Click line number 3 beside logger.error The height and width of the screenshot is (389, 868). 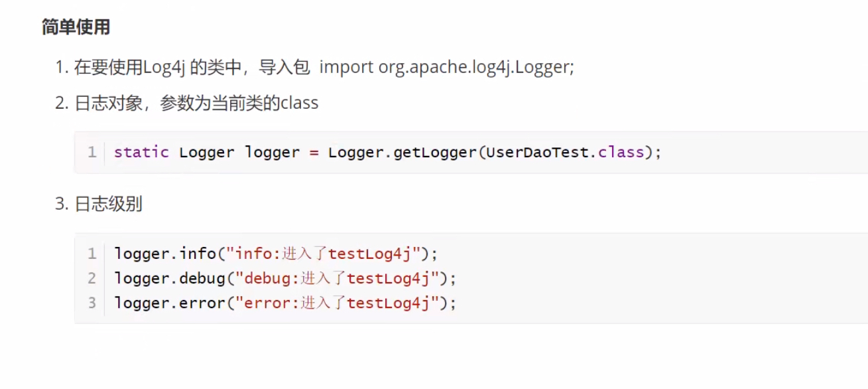(92, 303)
